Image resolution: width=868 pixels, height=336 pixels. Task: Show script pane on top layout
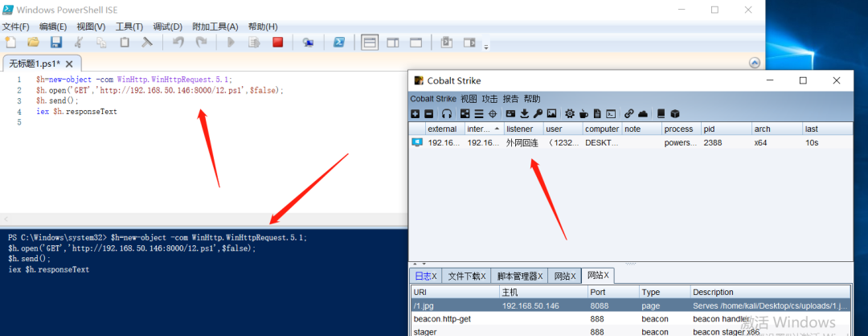point(370,42)
